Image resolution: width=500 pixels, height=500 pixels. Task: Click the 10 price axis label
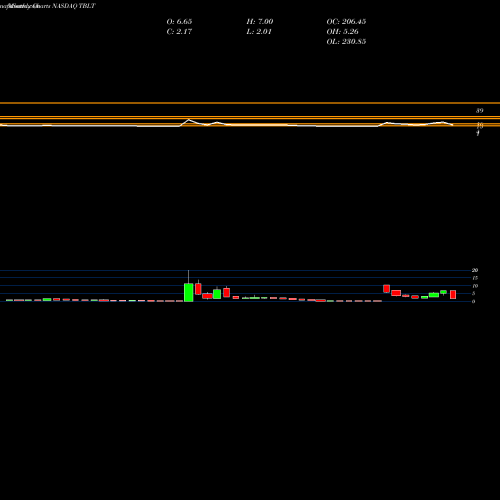475,286
